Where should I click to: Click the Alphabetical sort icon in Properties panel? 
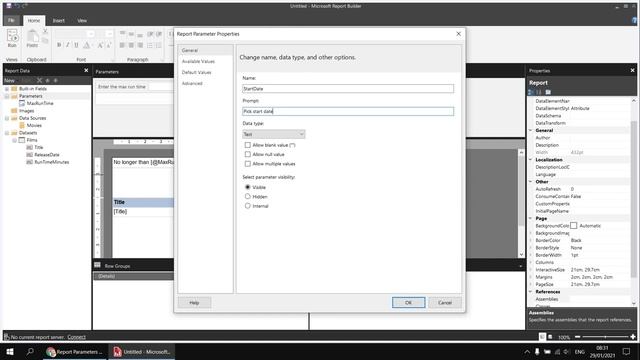(x=539, y=92)
